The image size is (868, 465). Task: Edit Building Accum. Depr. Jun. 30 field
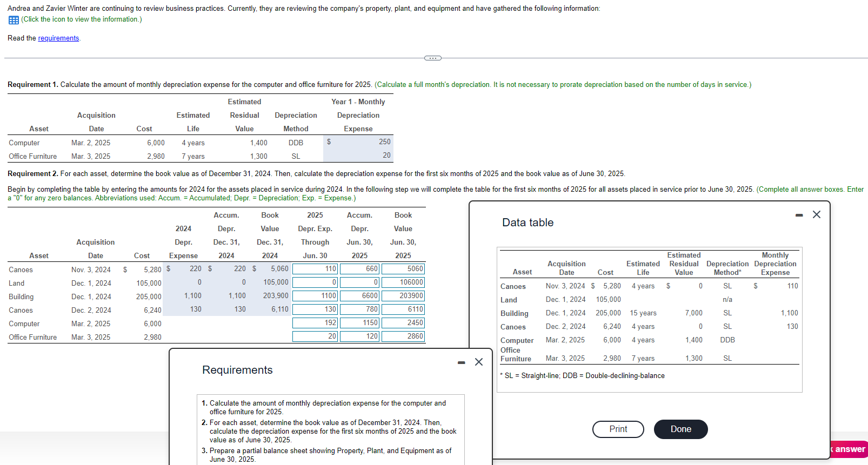click(x=359, y=296)
